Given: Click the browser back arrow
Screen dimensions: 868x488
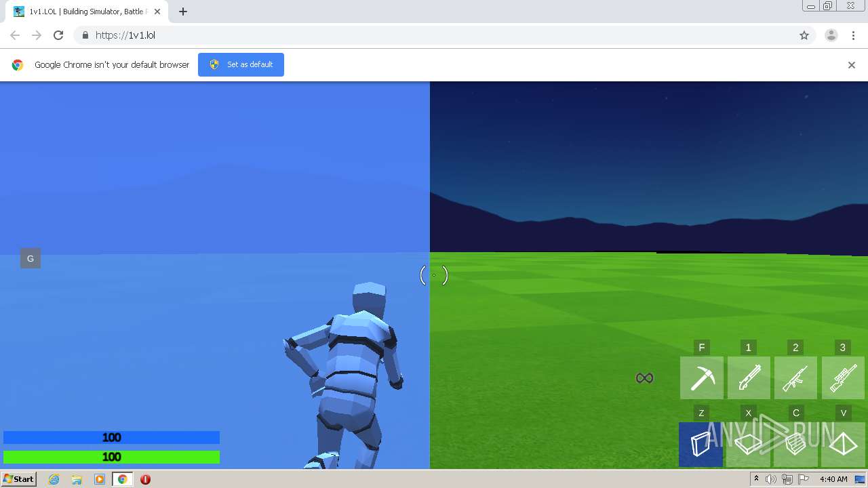Looking at the screenshot, I should [15, 35].
